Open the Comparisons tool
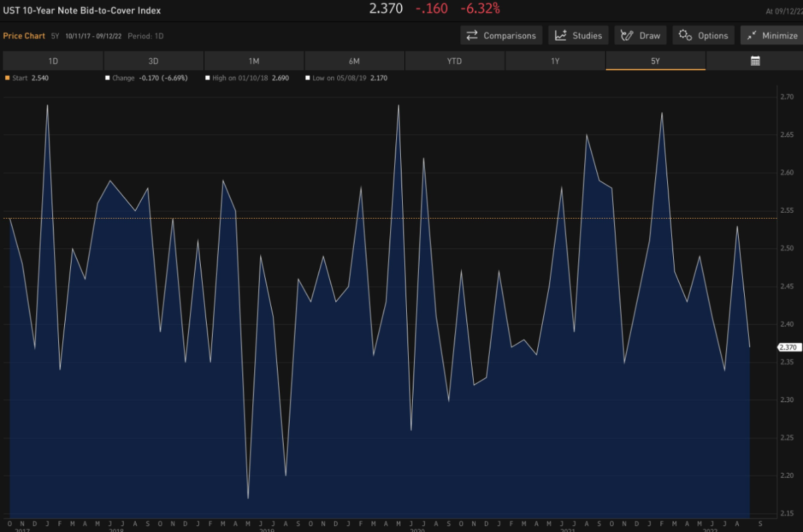Screen dimensions: 803x532 click(x=502, y=35)
